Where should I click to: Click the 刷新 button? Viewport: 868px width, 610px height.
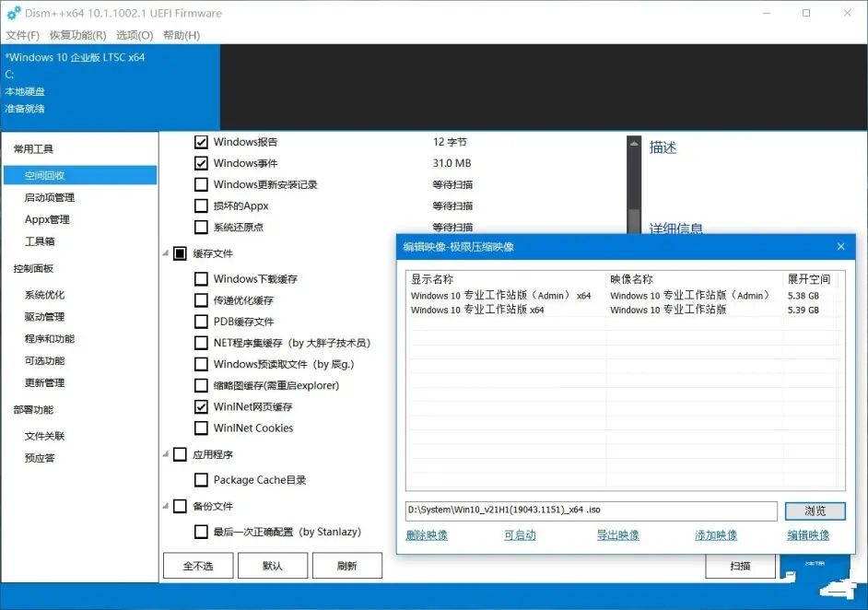347,566
